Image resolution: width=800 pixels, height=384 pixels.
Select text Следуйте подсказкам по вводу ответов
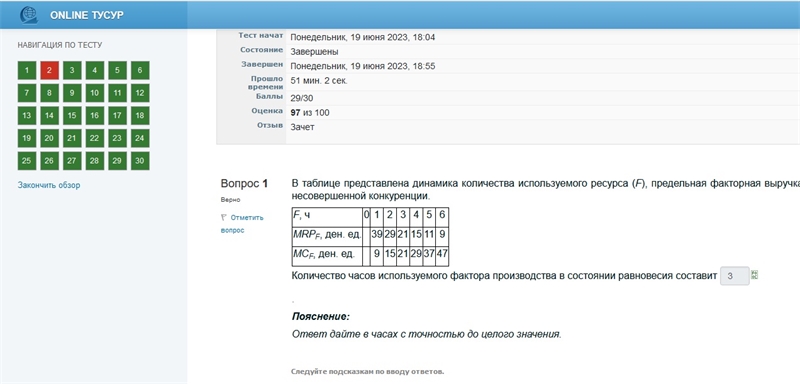click(x=367, y=371)
